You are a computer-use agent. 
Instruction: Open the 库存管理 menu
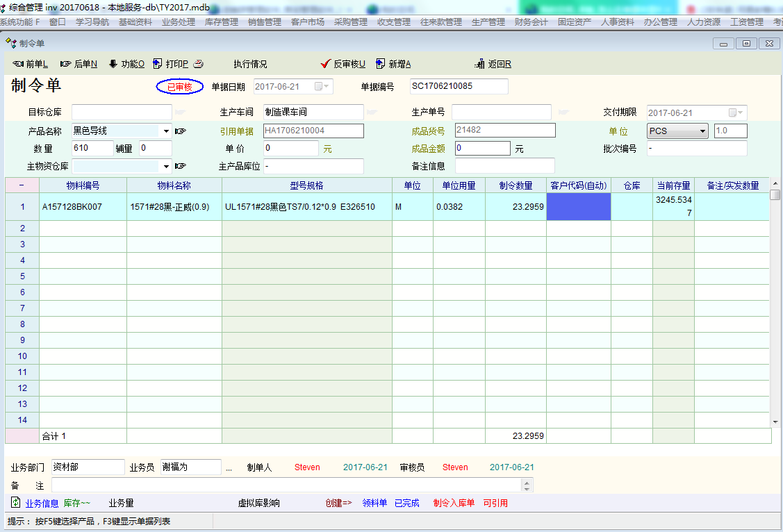[x=221, y=22]
